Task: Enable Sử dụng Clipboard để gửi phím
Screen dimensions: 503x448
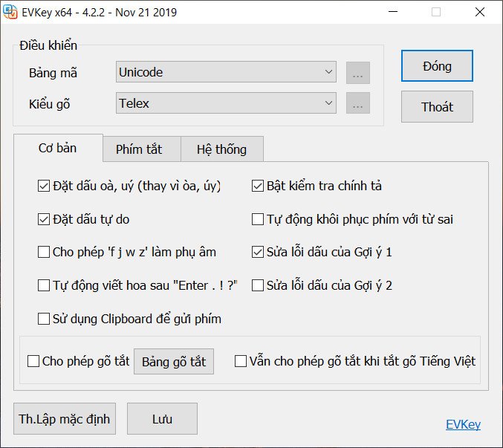Action: point(44,319)
